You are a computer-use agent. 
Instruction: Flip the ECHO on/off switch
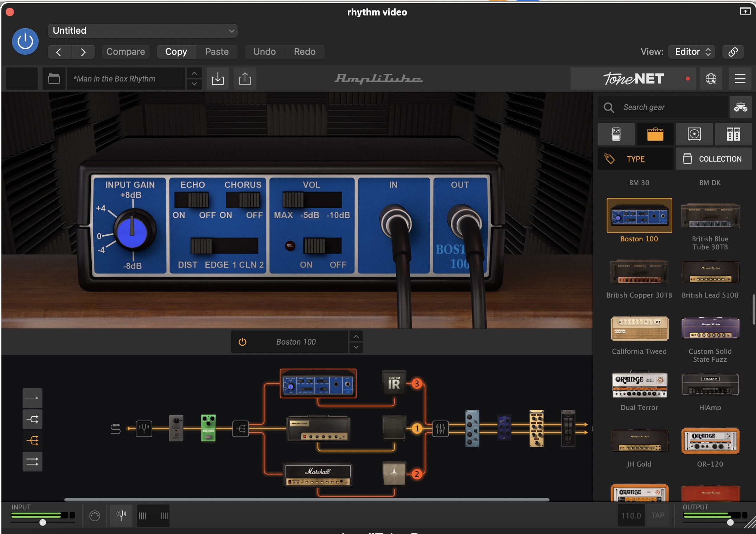click(192, 200)
